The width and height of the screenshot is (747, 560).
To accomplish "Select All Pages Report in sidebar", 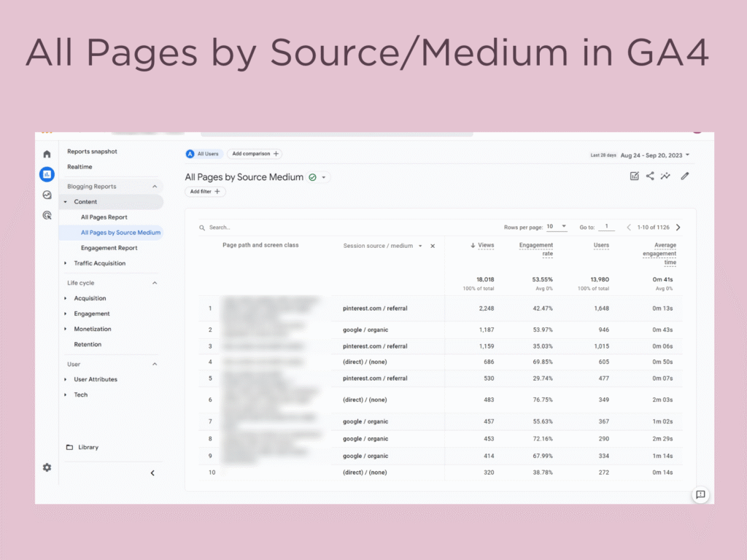I will 104,217.
